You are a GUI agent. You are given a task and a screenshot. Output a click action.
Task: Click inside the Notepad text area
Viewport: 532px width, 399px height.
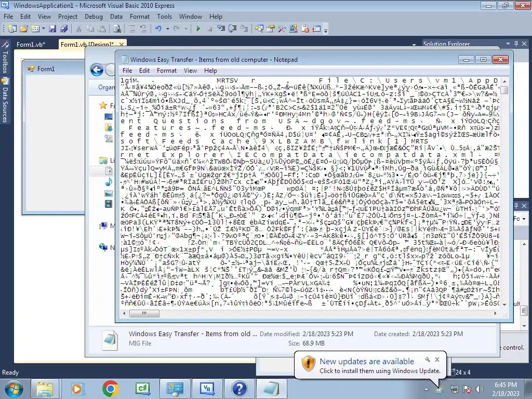coord(310,192)
